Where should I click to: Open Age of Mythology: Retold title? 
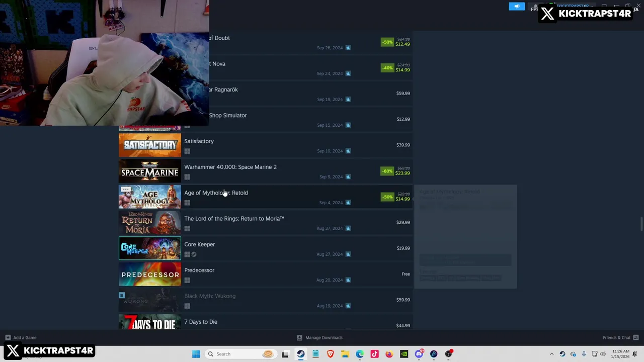(216, 193)
